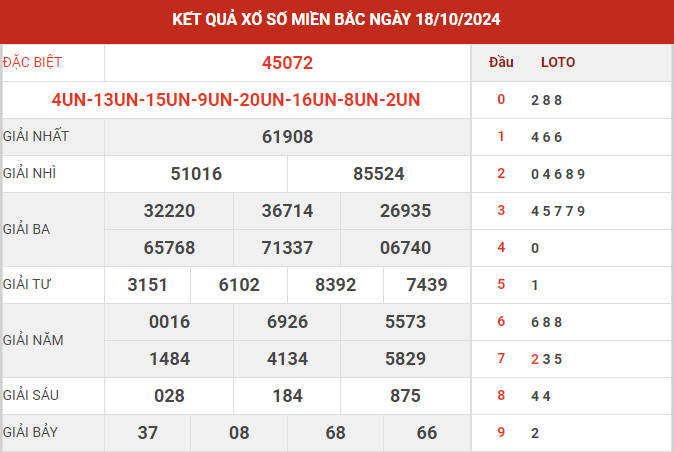Click sixth prize number 184
This screenshot has height=452, width=674.
tap(288, 395)
